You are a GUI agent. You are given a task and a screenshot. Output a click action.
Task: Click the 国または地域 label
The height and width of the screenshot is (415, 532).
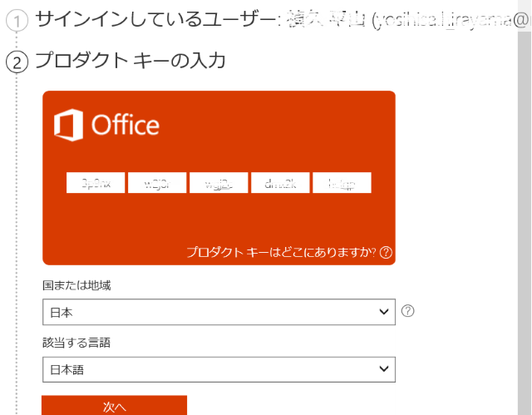point(76,285)
